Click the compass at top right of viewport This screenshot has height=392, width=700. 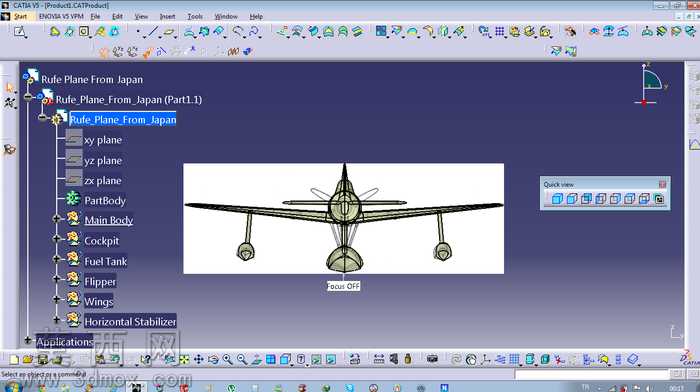point(650,85)
